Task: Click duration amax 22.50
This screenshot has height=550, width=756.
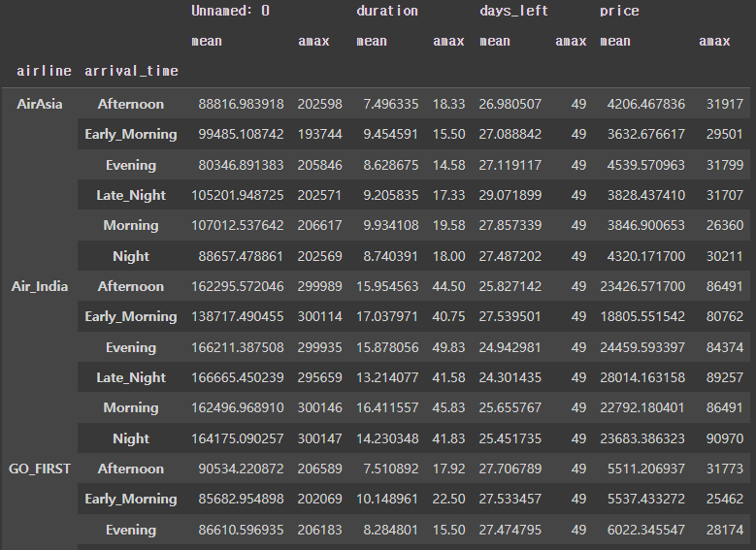Action: [449, 499]
